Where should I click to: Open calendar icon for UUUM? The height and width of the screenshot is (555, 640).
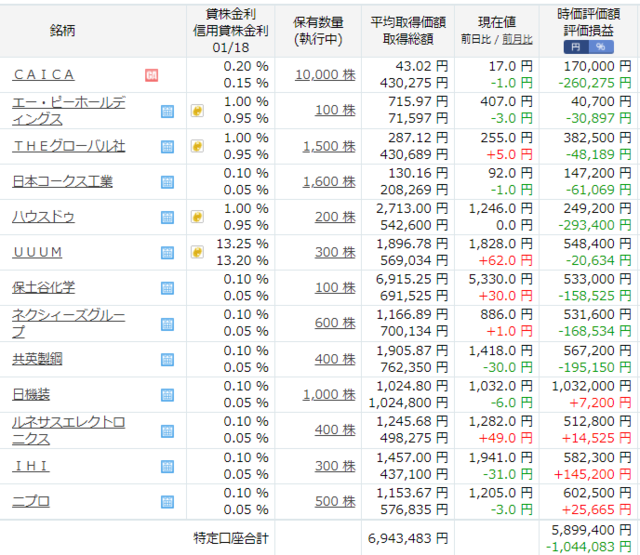click(167, 253)
